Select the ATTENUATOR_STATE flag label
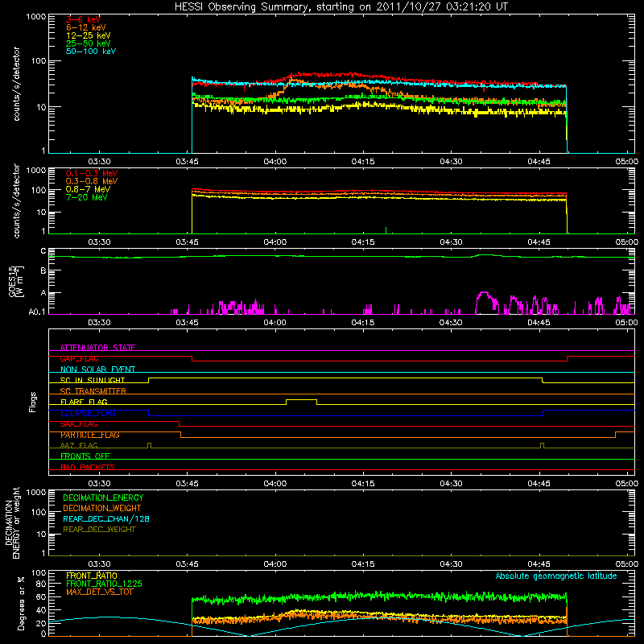644x644 pixels. coord(97,348)
